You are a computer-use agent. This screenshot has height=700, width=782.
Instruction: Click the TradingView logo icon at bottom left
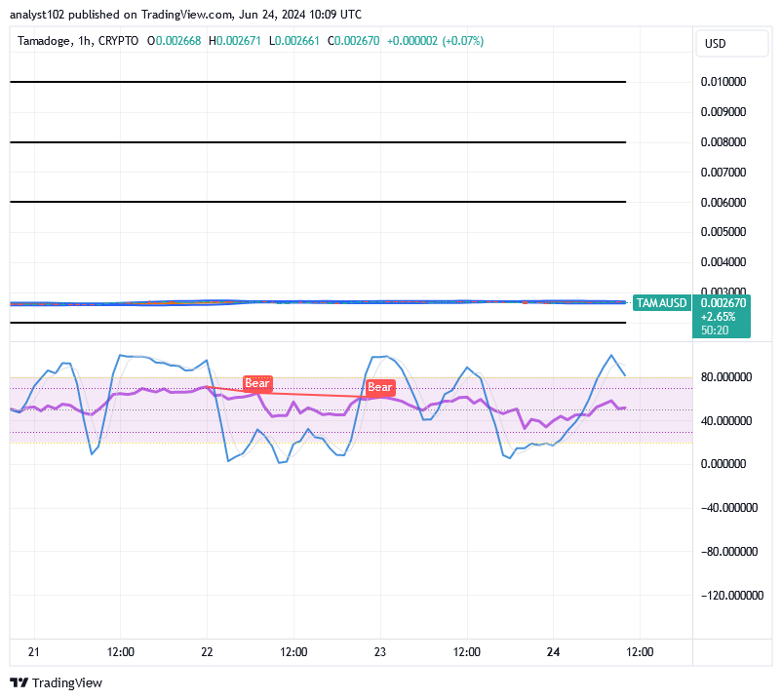[19, 682]
